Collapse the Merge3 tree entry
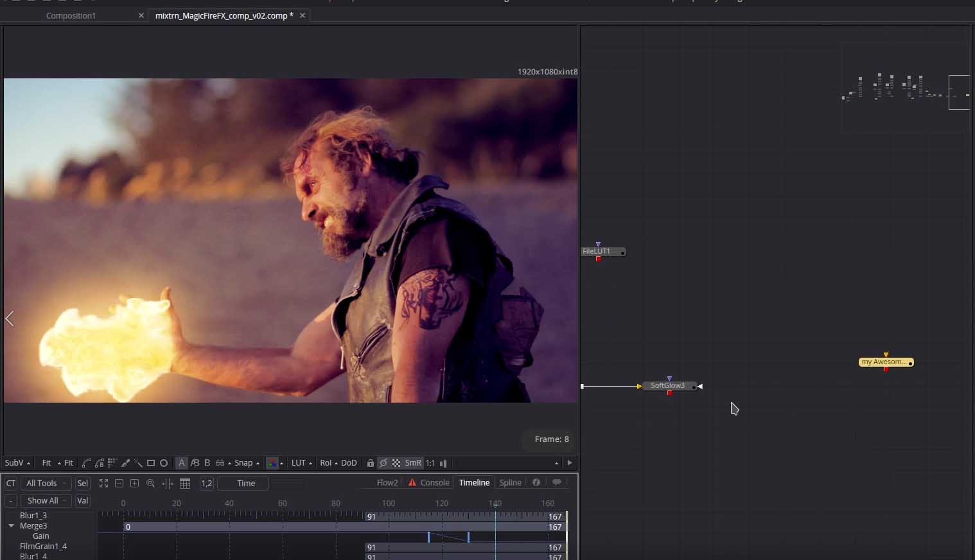This screenshot has height=560, width=975. click(x=11, y=526)
